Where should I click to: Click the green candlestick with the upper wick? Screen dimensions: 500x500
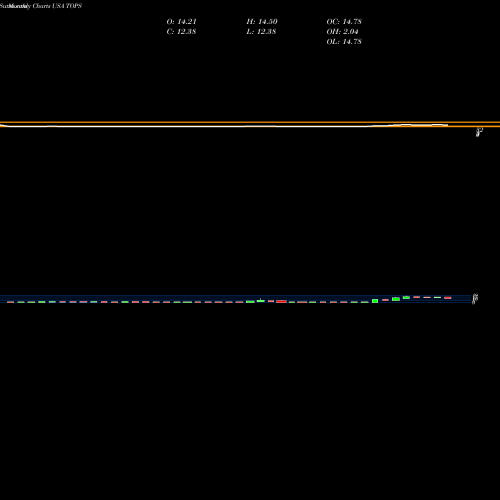[260, 301]
